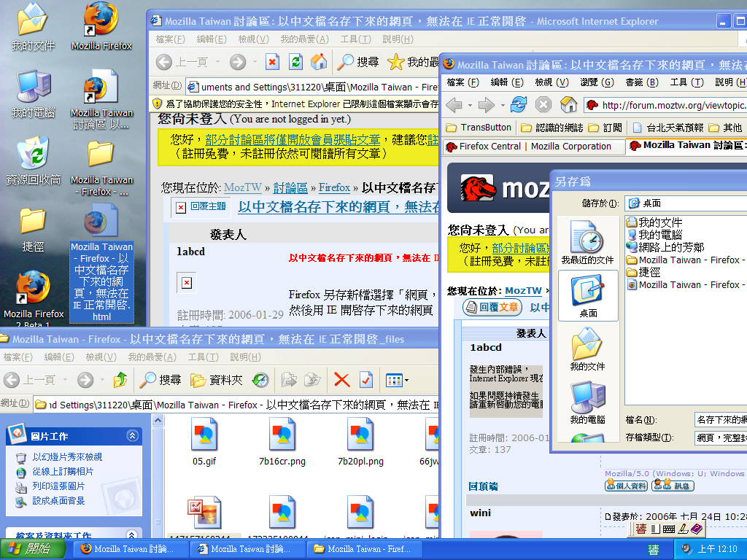
Task: Click 從線上訂購相片 task link
Action: (63, 472)
